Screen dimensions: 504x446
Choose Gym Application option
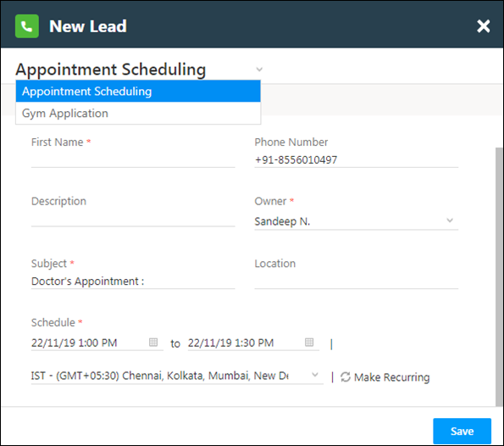(138, 113)
